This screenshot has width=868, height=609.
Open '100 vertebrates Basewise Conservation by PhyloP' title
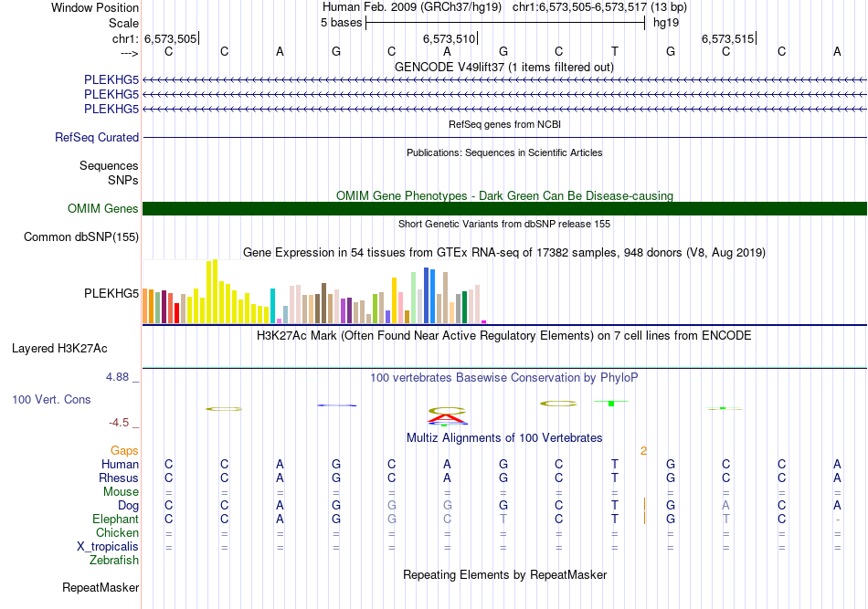pos(504,378)
